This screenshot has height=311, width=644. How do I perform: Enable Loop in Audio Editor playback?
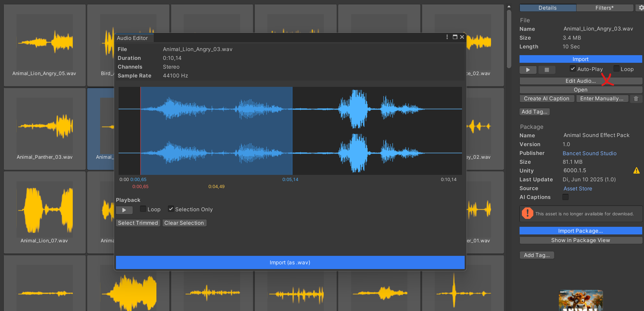pyautogui.click(x=143, y=209)
